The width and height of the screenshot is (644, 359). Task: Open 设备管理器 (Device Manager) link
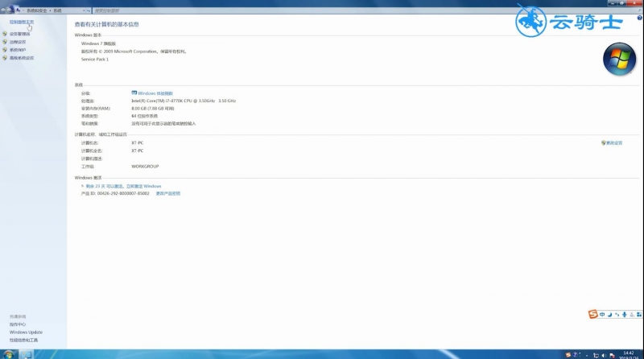[19, 34]
